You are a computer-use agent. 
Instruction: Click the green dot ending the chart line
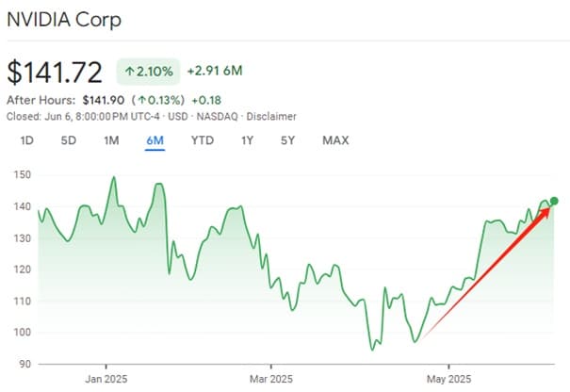click(554, 201)
